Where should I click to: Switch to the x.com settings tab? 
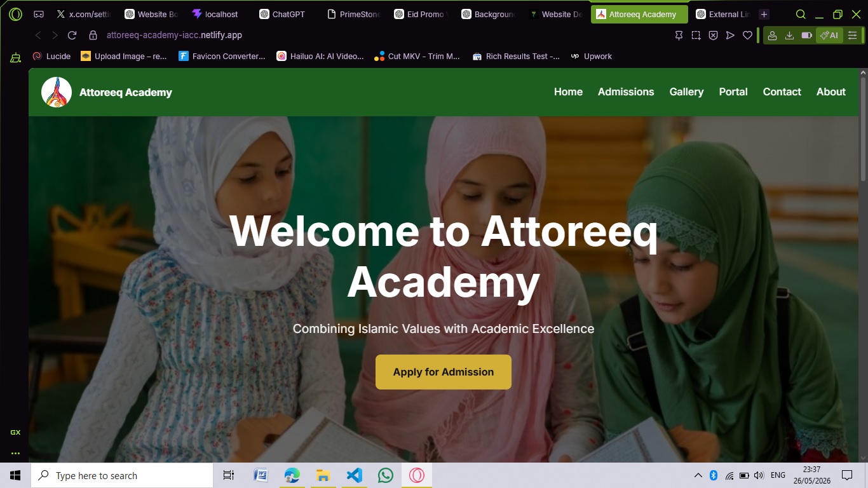[83, 14]
